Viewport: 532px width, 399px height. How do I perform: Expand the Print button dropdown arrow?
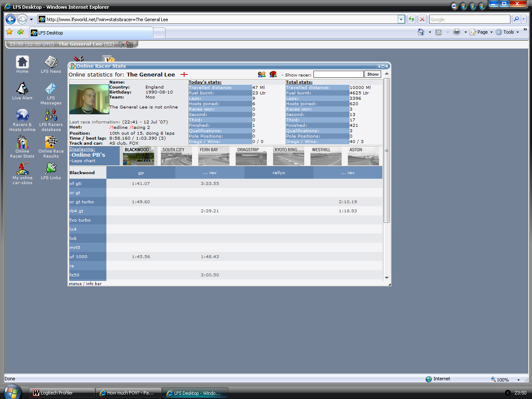click(x=465, y=32)
